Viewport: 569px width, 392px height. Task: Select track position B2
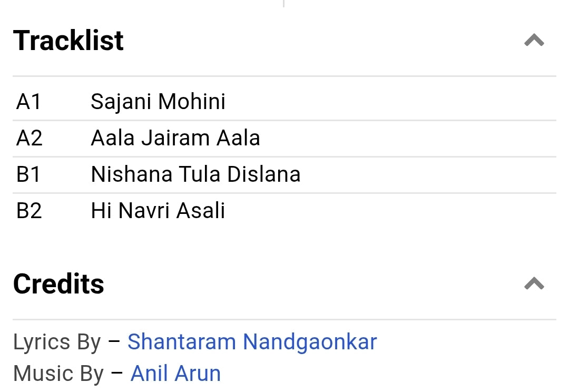tap(30, 211)
